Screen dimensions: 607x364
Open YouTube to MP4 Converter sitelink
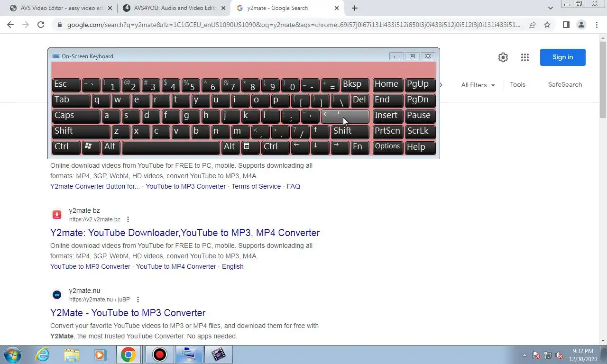click(176, 266)
